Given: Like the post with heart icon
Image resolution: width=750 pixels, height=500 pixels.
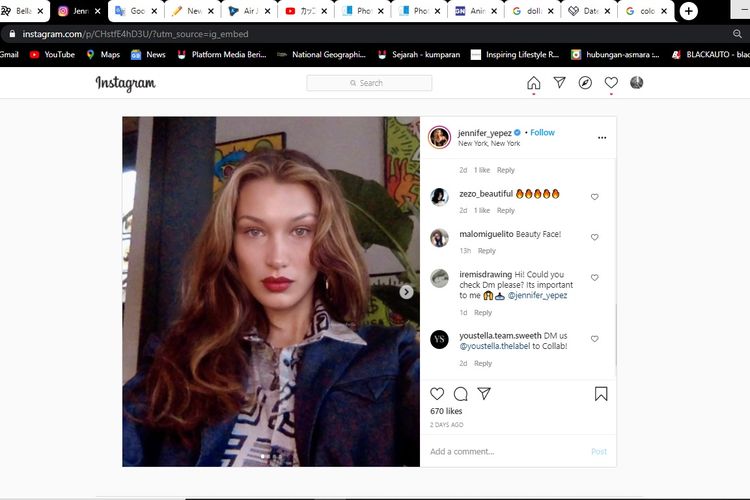Looking at the screenshot, I should point(437,394).
